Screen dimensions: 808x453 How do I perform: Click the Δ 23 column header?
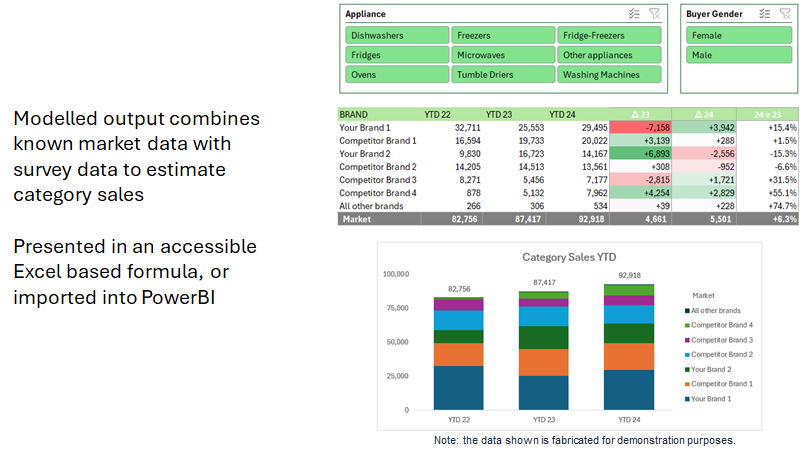641,114
